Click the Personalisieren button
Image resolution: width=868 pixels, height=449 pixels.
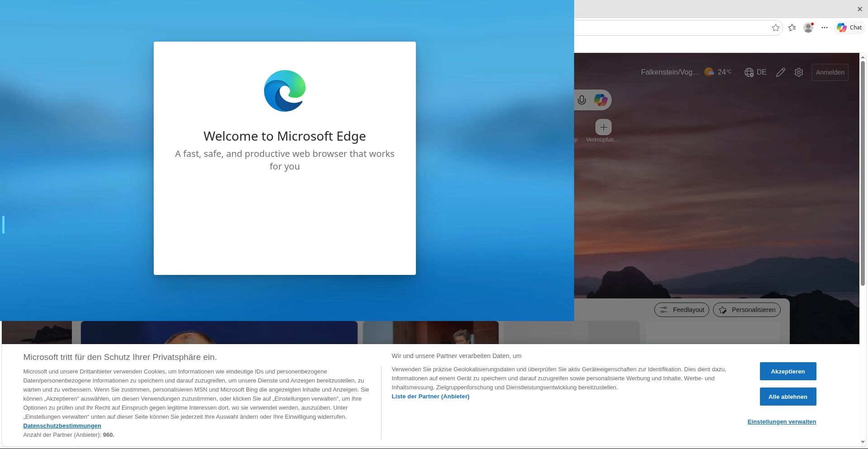[x=747, y=310]
